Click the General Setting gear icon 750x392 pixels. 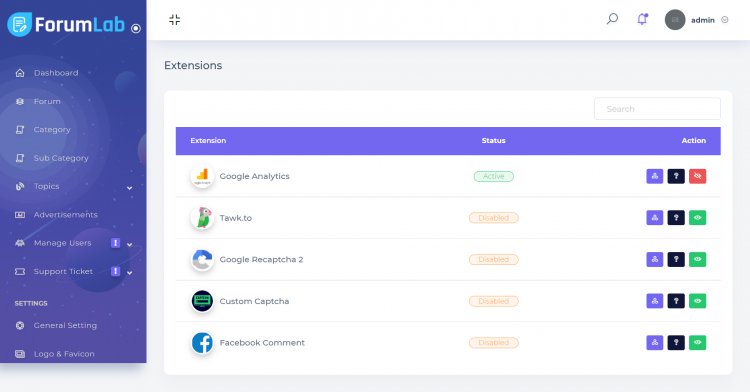click(20, 325)
